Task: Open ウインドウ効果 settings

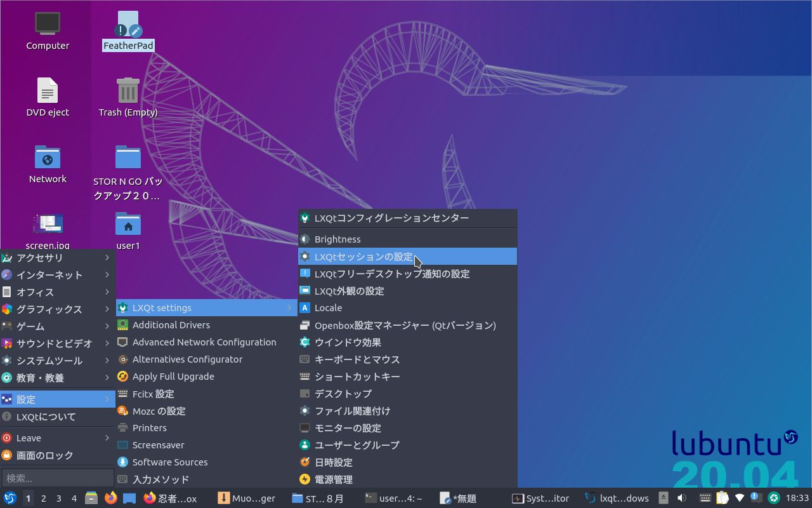Action: click(408, 342)
